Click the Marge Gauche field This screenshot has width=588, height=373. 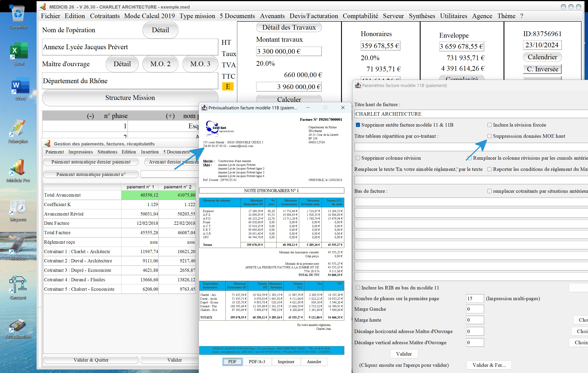tap(475, 309)
